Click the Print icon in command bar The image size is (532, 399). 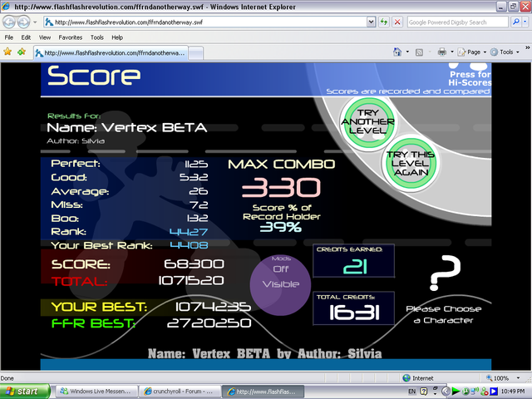pyautogui.click(x=441, y=52)
